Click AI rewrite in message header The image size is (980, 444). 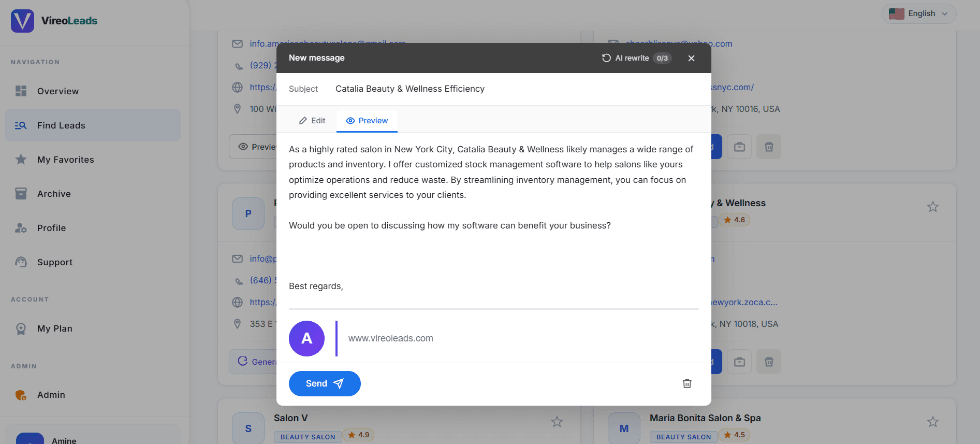click(636, 58)
